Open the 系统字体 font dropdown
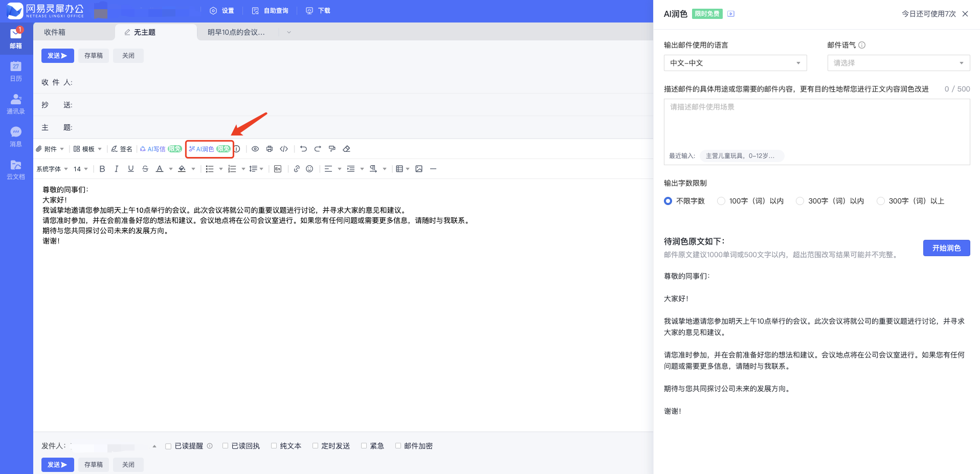The image size is (980, 474). (x=52, y=169)
